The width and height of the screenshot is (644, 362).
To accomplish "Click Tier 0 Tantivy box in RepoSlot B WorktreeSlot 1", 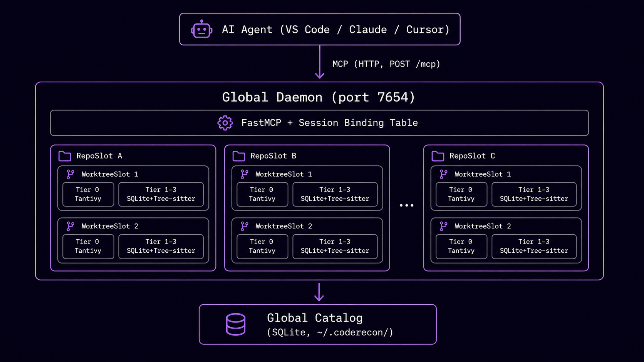I will point(262,194).
